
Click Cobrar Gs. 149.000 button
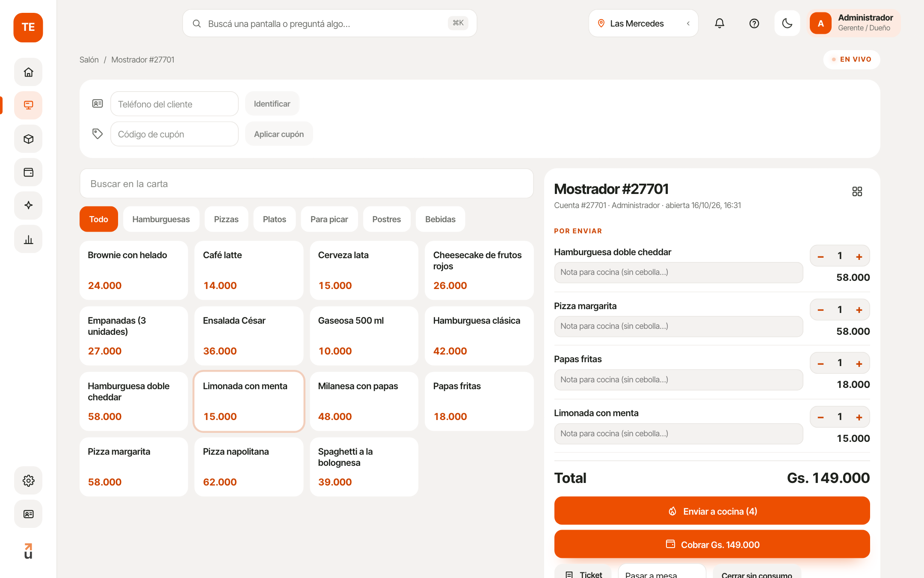pos(712,544)
